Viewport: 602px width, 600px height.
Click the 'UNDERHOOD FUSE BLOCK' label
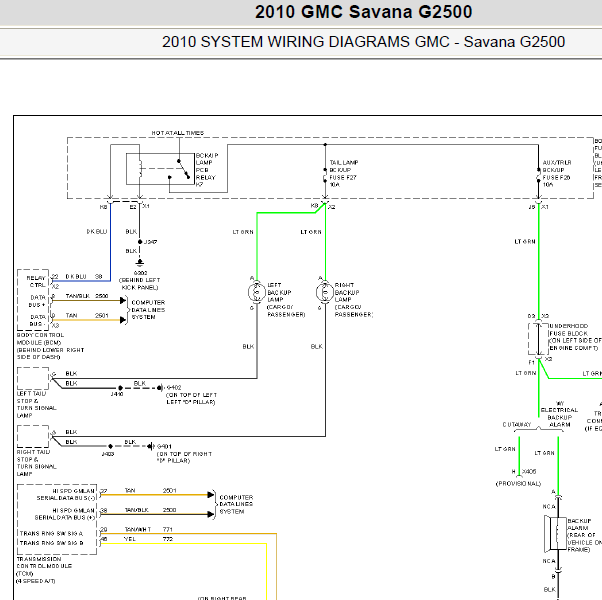(x=569, y=330)
